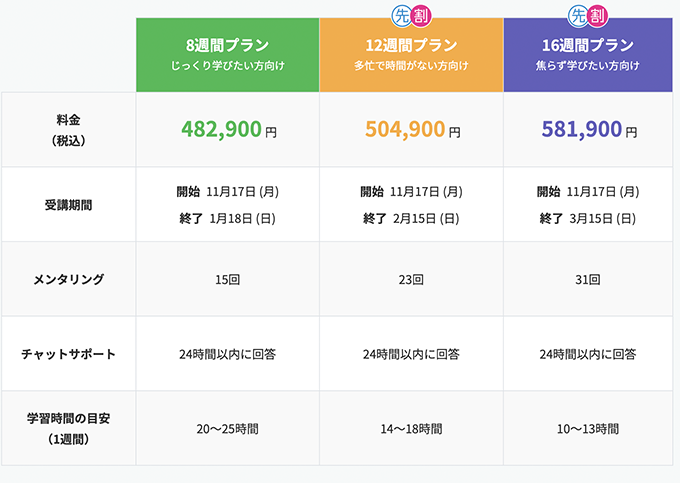The height and width of the screenshot is (483, 680).
Task: Select the green 8週間プラン header
Action: pyautogui.click(x=228, y=55)
